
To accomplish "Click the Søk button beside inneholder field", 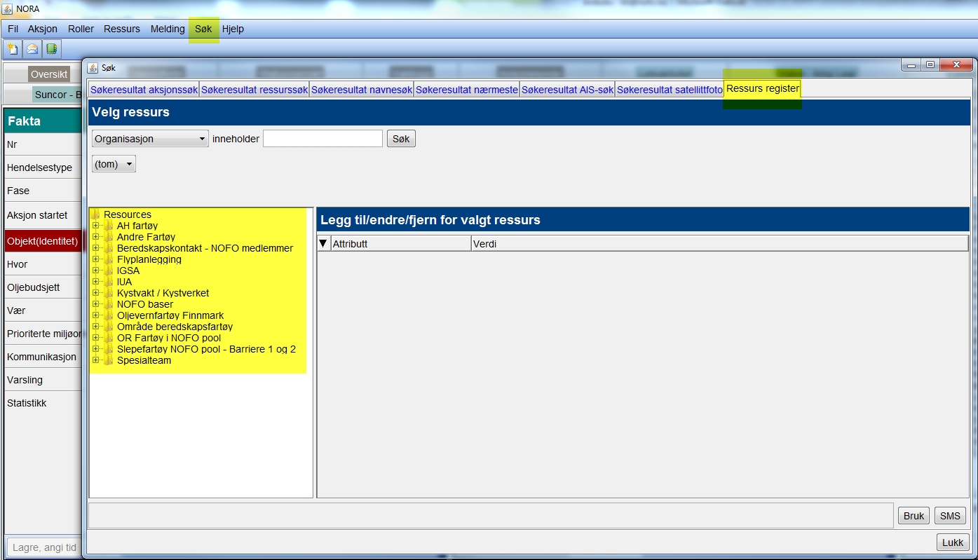I will coord(401,139).
